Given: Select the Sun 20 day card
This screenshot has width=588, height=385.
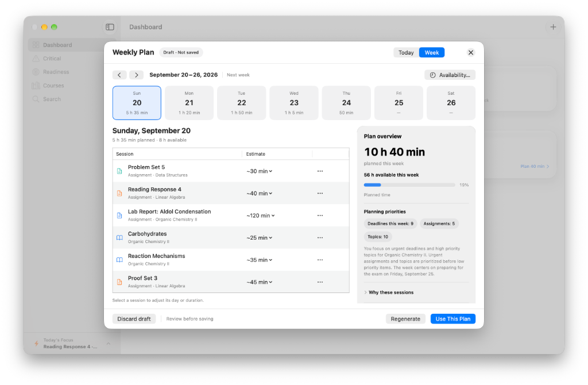Looking at the screenshot, I should 137,103.
